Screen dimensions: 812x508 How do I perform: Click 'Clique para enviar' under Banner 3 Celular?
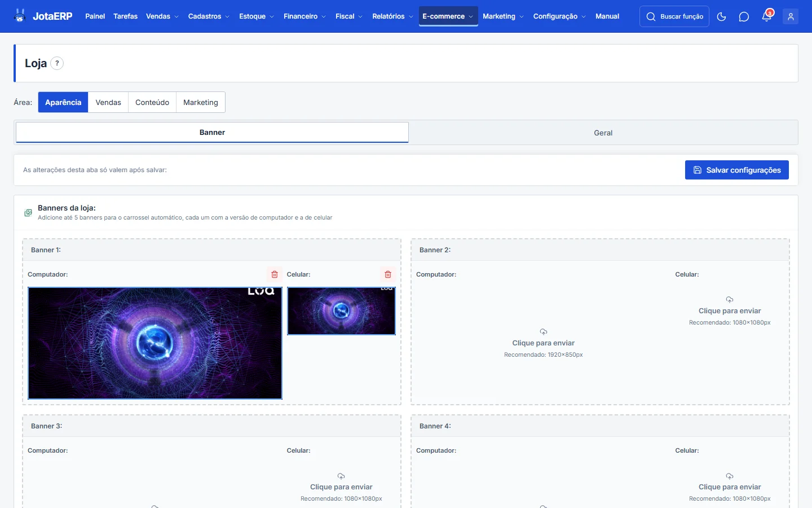point(341,487)
